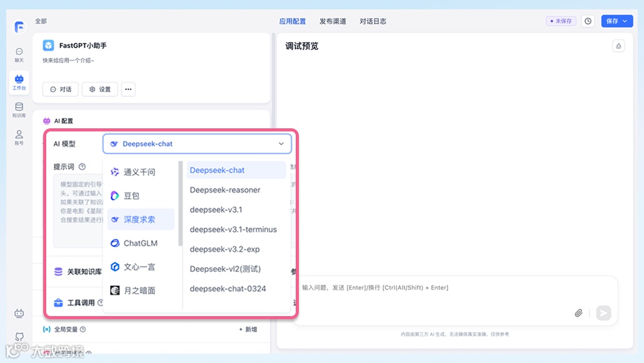Select the 文心一言 provider in the model list
This screenshot has width=644, height=363.
pyautogui.click(x=141, y=267)
